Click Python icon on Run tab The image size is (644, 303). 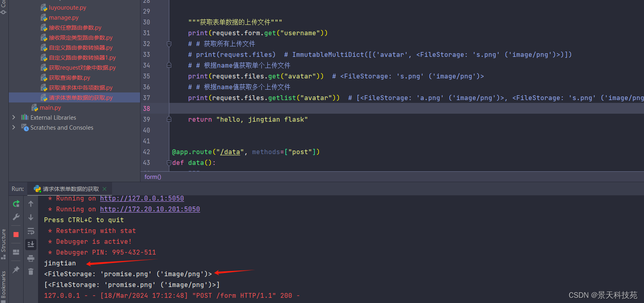[37, 189]
